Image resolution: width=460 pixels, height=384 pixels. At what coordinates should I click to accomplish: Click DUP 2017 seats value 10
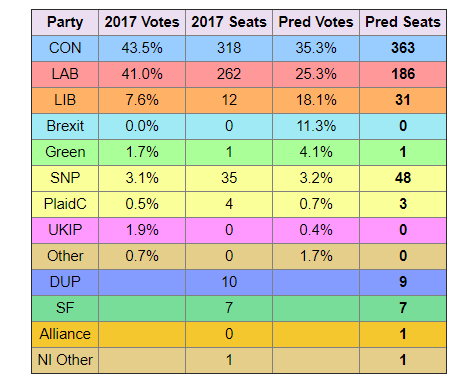point(229,282)
